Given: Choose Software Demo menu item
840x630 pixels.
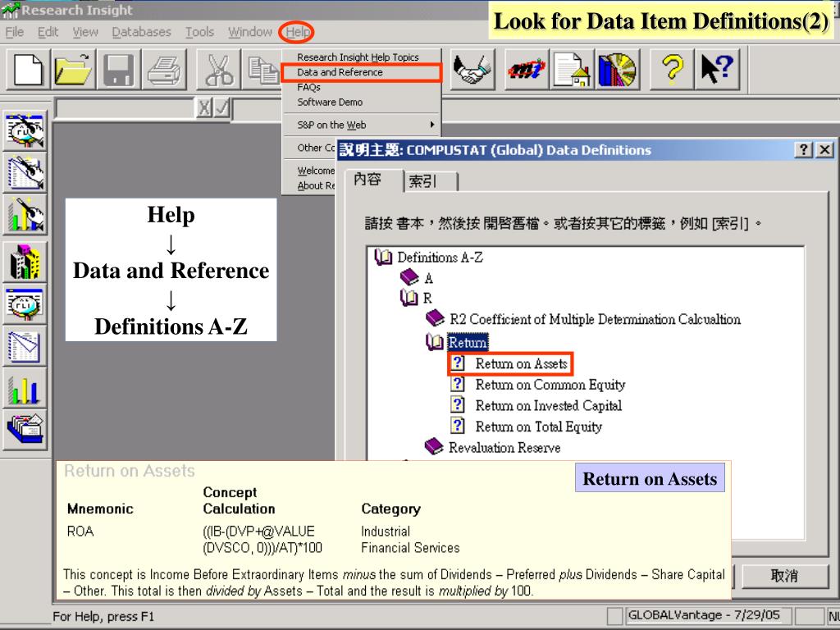Looking at the screenshot, I should (362, 102).
